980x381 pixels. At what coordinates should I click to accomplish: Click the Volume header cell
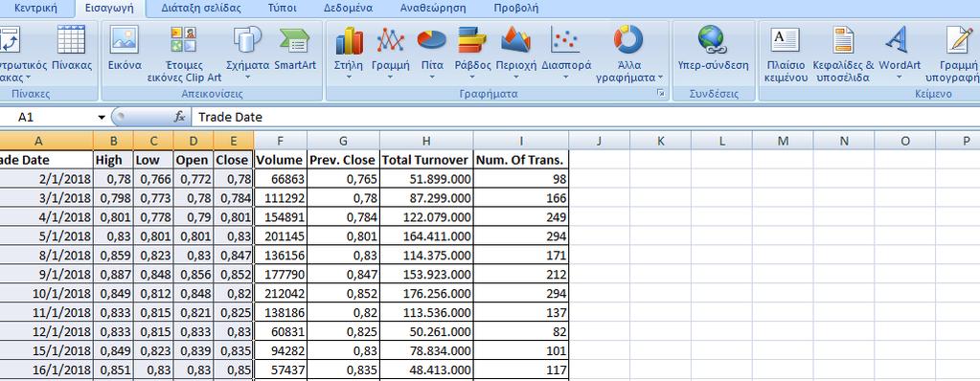click(x=280, y=160)
